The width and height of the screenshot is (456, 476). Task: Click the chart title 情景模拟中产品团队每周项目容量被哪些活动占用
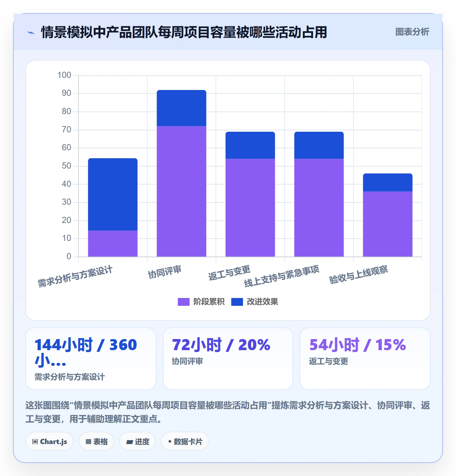(184, 32)
